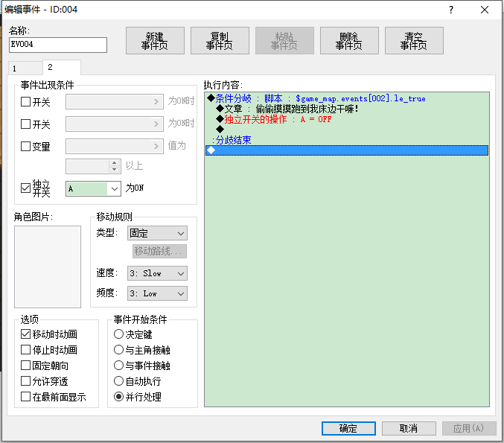Enable the 变量 condition checkbox
This screenshot has width=504, height=443.
click(x=25, y=146)
